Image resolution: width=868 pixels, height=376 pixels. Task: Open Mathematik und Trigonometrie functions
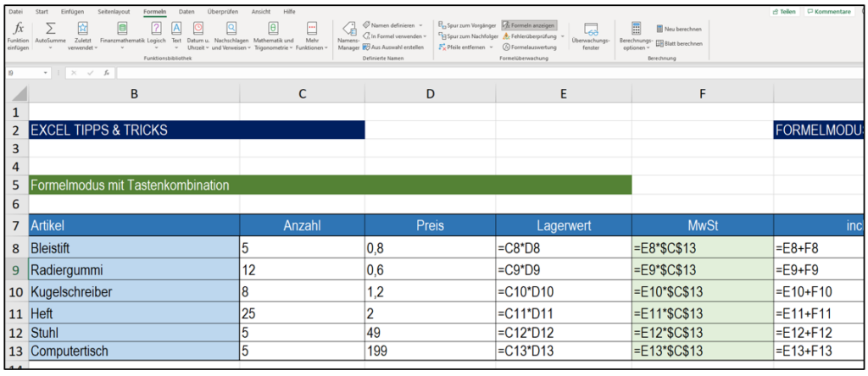point(274,36)
